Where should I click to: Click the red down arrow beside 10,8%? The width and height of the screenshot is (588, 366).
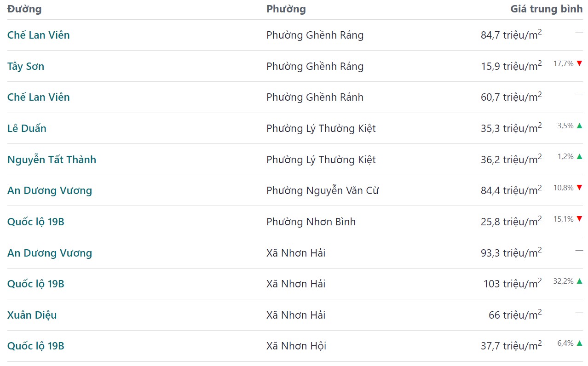pyautogui.click(x=579, y=188)
